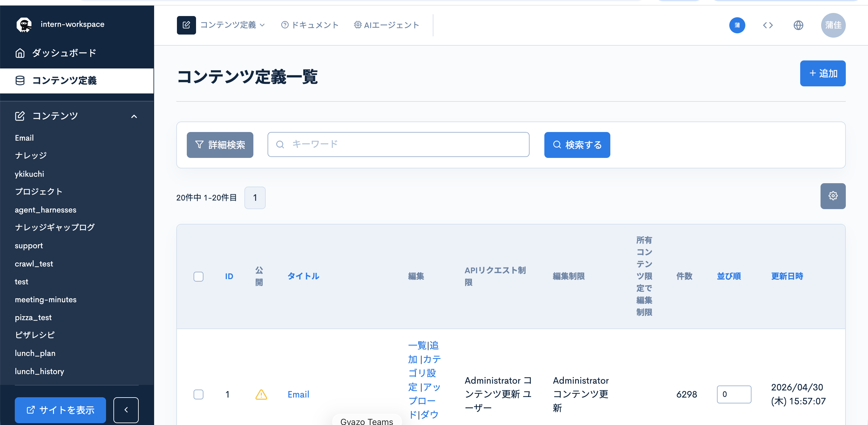Open ドキュメント in top navigation
The image size is (868, 425).
pyautogui.click(x=310, y=25)
